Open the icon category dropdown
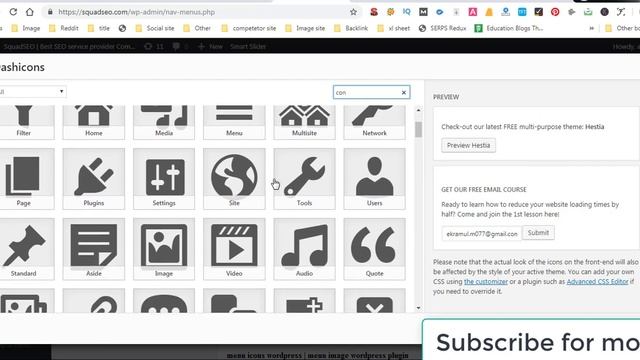Viewport: 640px width, 360px height. [33, 91]
